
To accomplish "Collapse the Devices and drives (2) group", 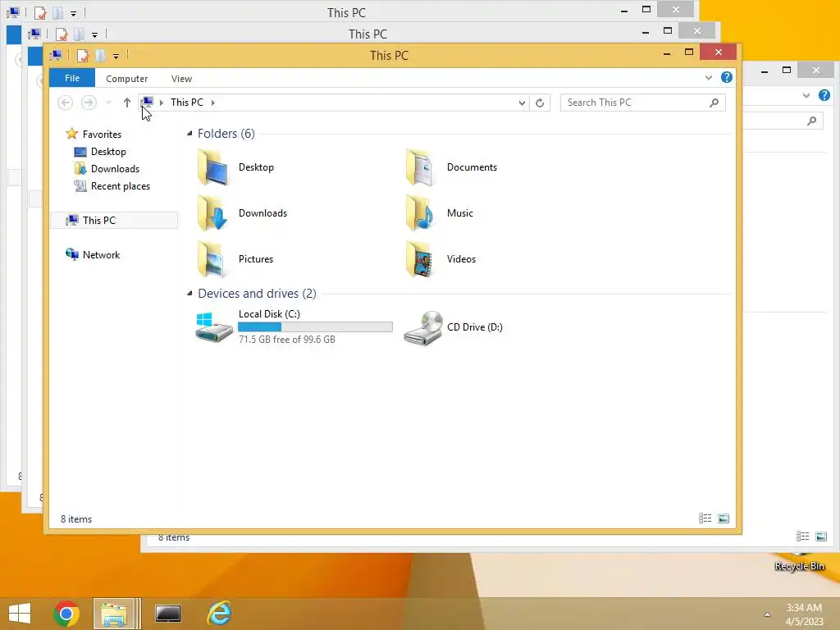I will pyautogui.click(x=189, y=294).
